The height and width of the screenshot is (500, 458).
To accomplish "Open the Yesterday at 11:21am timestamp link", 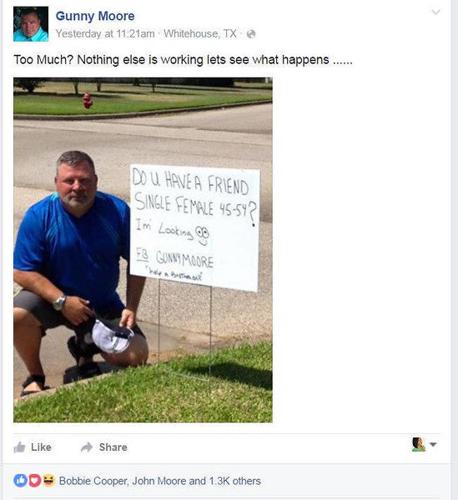I will coord(105,34).
